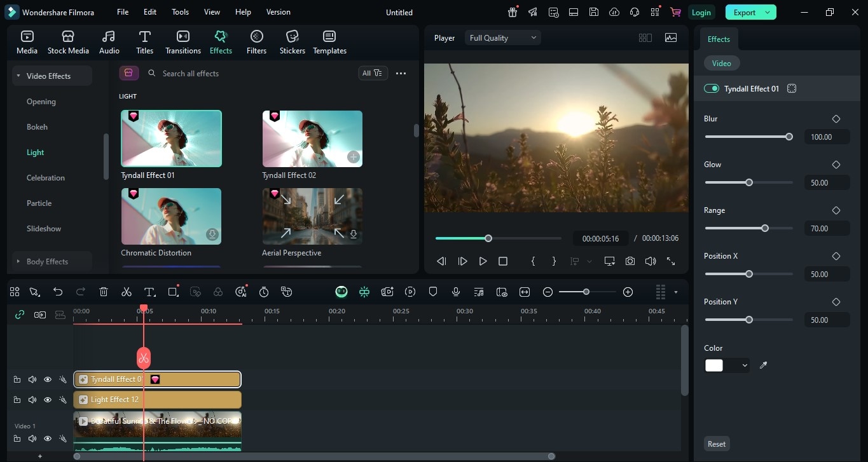Open the Stickers tab
The image size is (868, 462).
pyautogui.click(x=293, y=43)
